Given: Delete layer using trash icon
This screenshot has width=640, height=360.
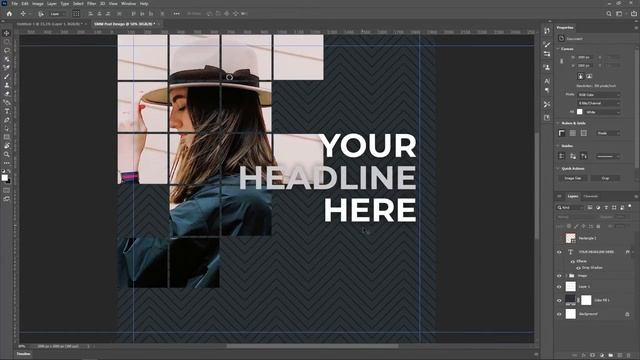Looking at the screenshot, I should point(629,356).
